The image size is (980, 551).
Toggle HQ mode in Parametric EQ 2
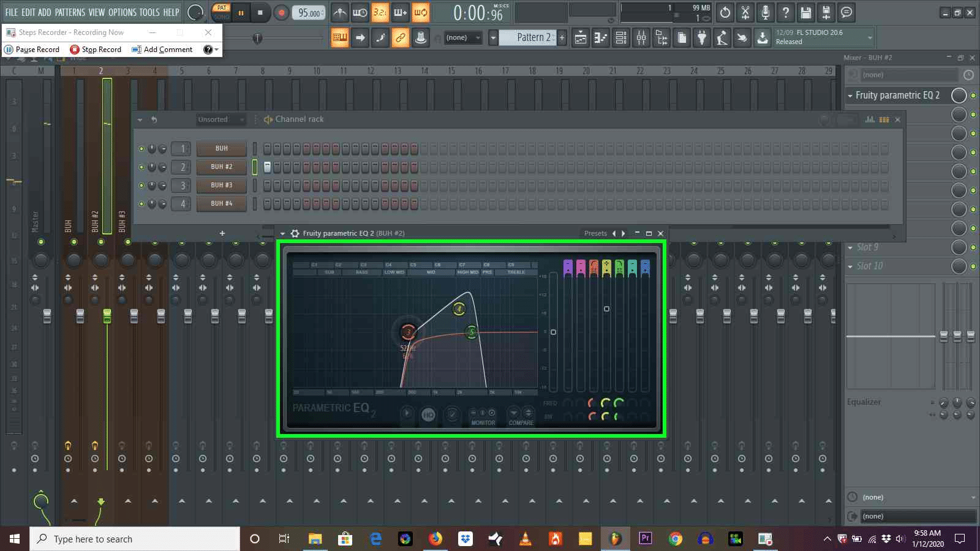428,415
